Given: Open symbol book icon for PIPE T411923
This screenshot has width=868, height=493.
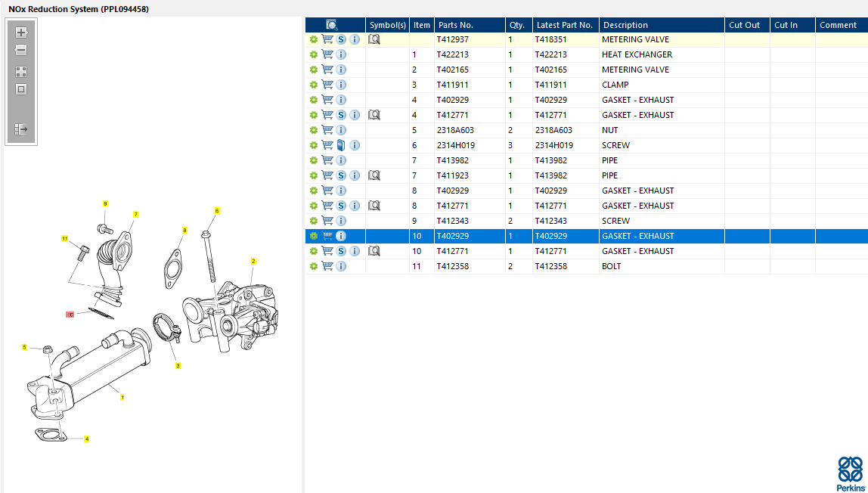Looking at the screenshot, I should point(374,175).
